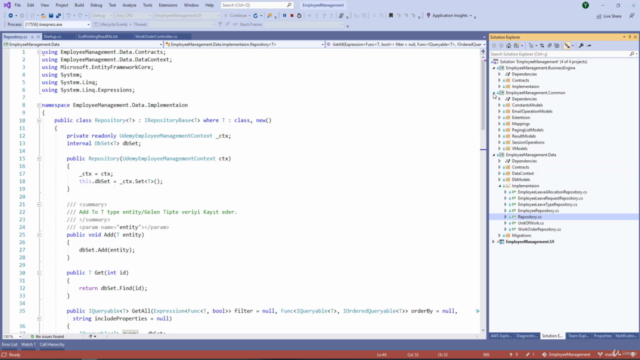Open the Call Hierarchy panel tab
The width and height of the screenshot is (640, 360).
click(52, 344)
